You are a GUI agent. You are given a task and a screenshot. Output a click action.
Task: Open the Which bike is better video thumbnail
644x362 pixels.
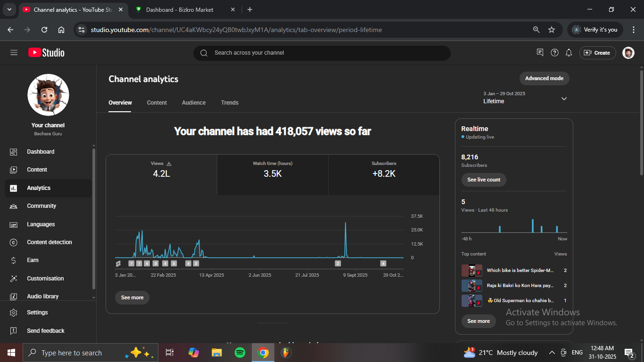471,271
